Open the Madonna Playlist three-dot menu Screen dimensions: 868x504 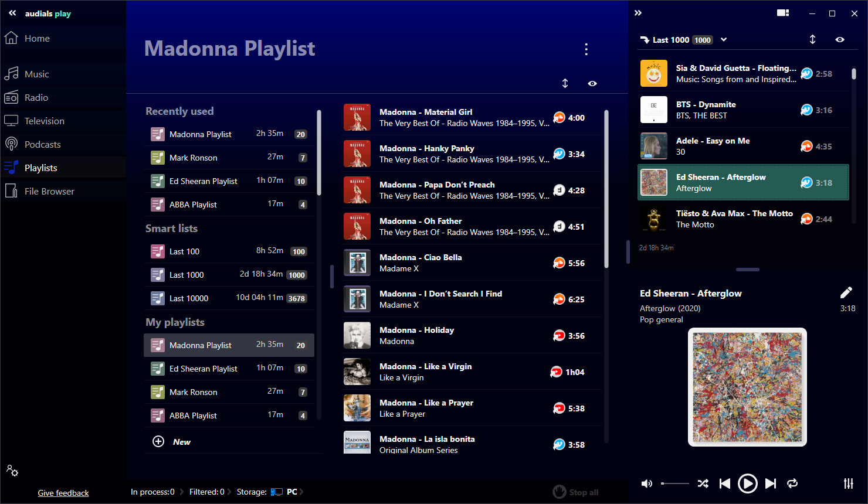click(586, 49)
